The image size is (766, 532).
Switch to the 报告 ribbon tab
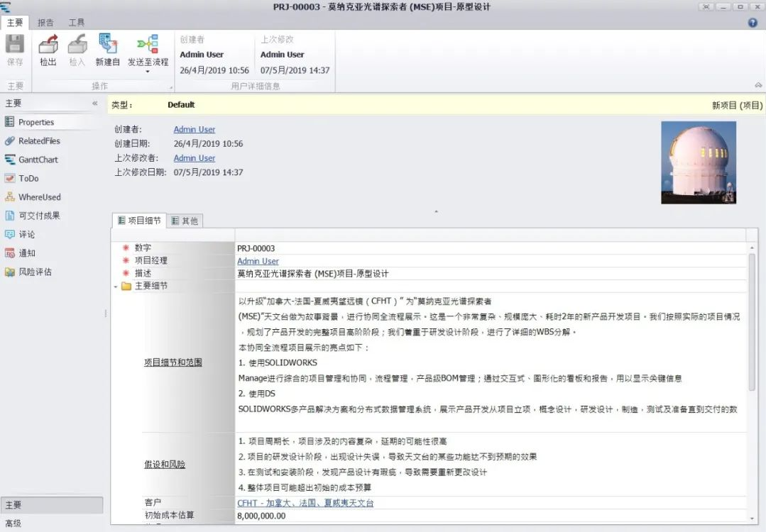pyautogui.click(x=45, y=23)
